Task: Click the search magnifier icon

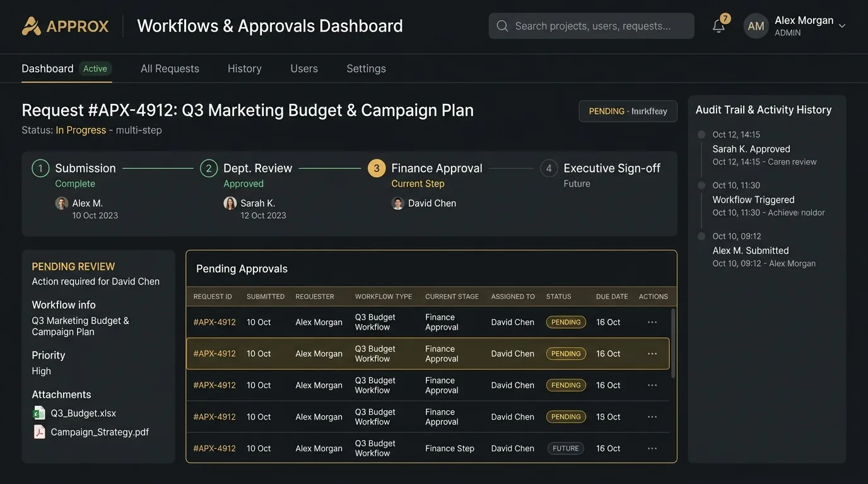Action: pos(502,26)
